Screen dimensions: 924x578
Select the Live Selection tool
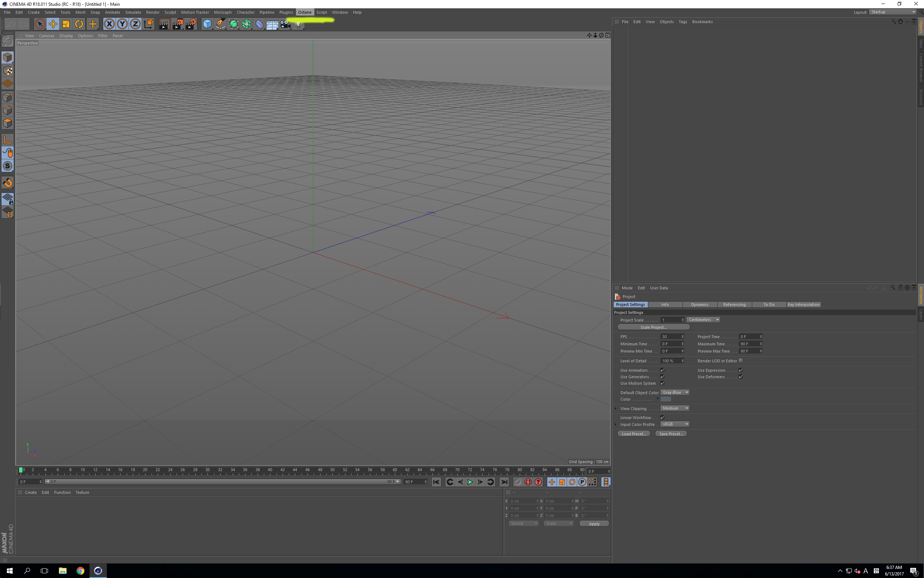(x=40, y=24)
